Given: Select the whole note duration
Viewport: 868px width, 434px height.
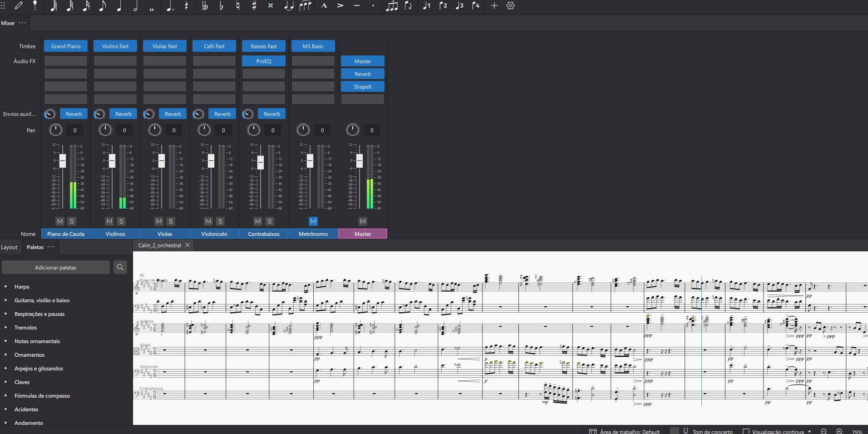Looking at the screenshot, I should coord(152,7).
